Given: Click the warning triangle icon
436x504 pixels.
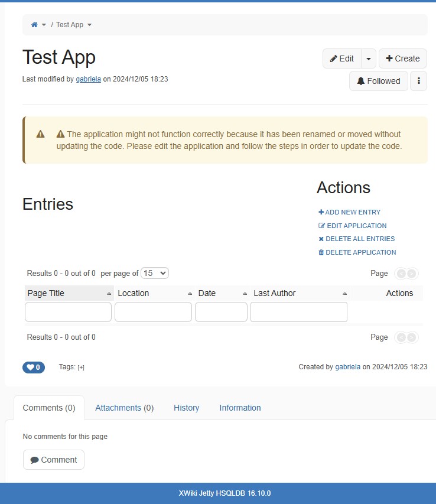Looking at the screenshot, I should 40,134.
